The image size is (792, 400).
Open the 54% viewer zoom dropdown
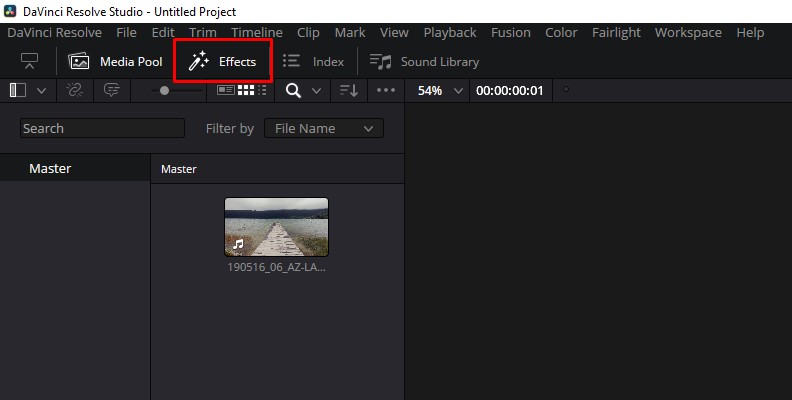(439, 91)
